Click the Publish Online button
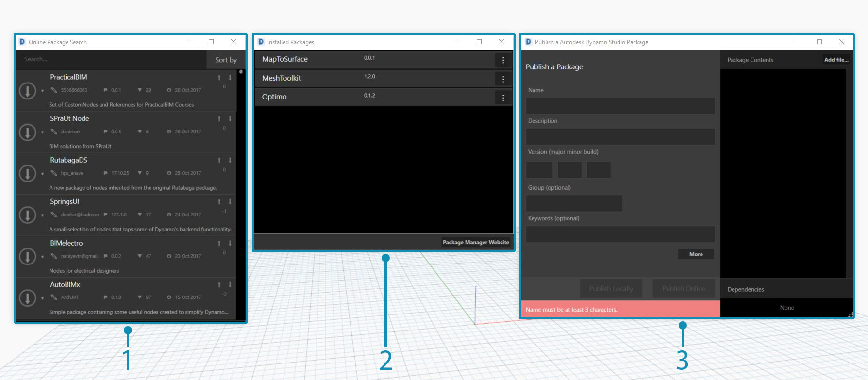Image resolution: width=868 pixels, height=380 pixels. [684, 288]
